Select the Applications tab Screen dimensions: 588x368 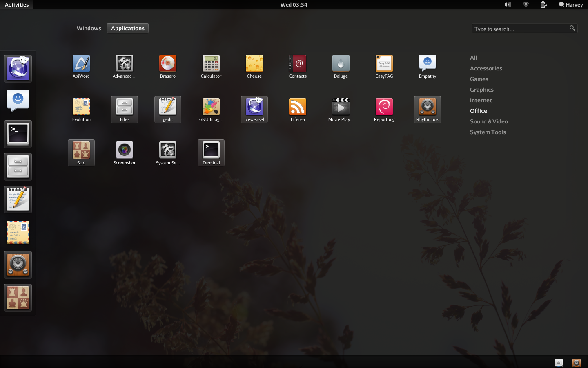(128, 28)
